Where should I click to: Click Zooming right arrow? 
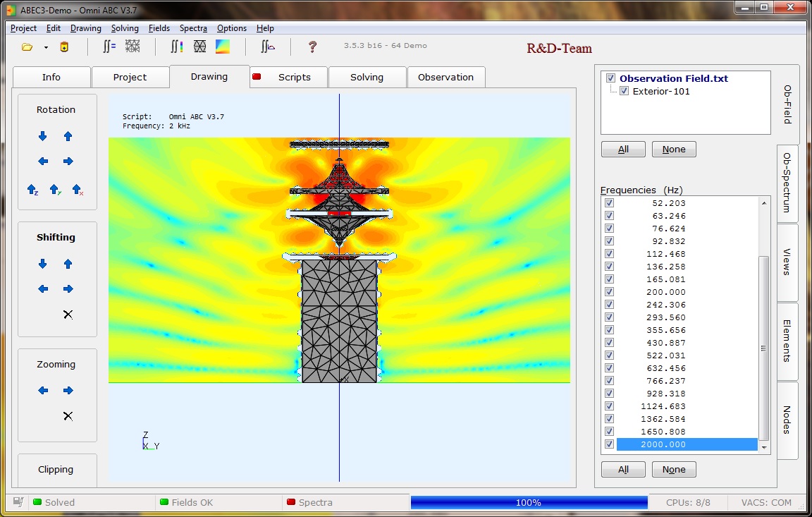(x=68, y=391)
